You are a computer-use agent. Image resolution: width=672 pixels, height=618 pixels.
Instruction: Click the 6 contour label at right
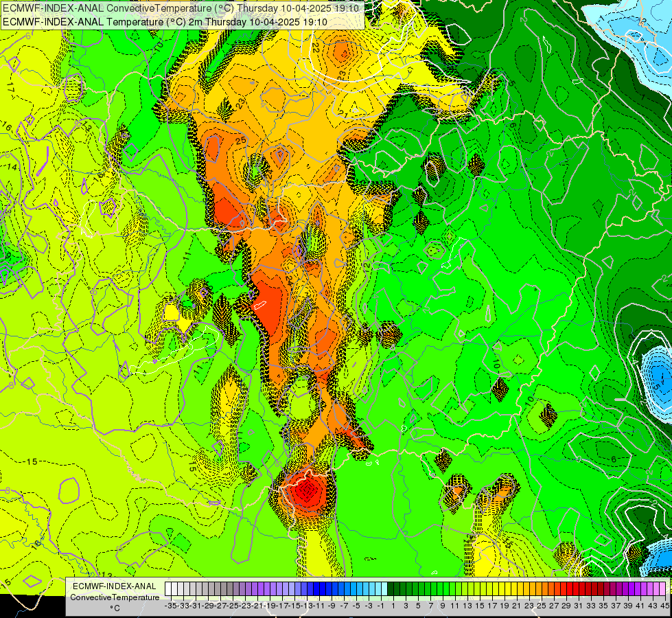613,459
